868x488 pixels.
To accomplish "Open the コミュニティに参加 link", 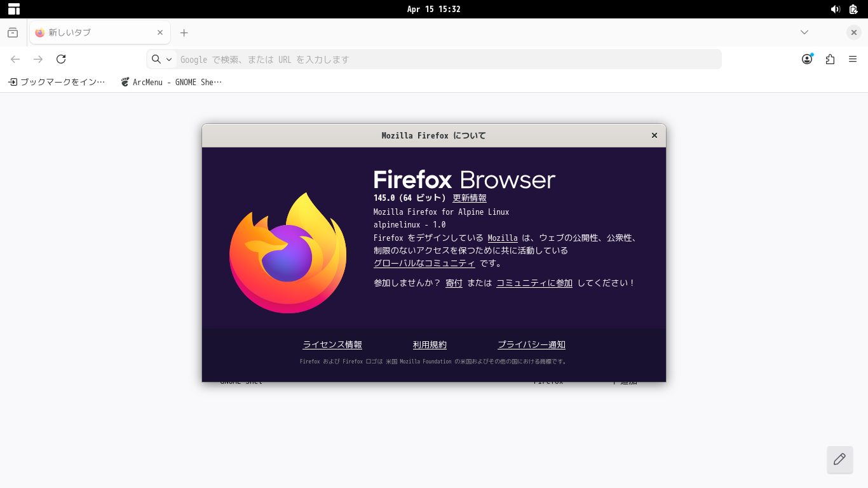I will click(534, 283).
